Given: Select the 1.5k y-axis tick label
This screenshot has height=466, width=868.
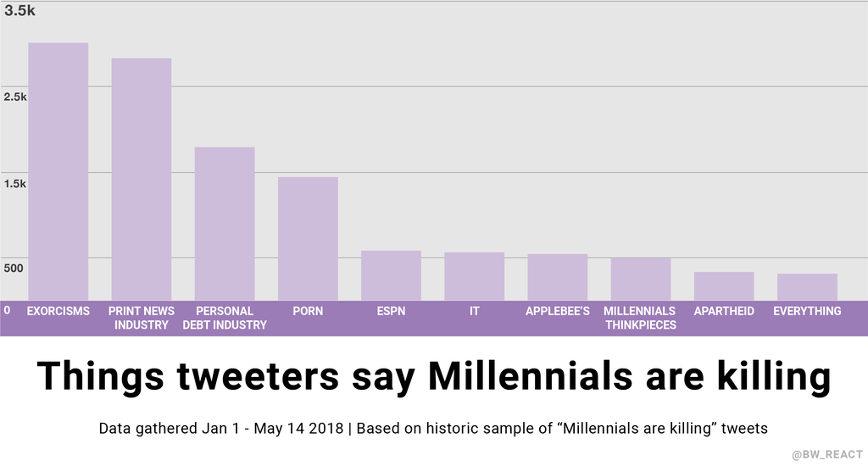Looking at the screenshot, I should coord(15,183).
